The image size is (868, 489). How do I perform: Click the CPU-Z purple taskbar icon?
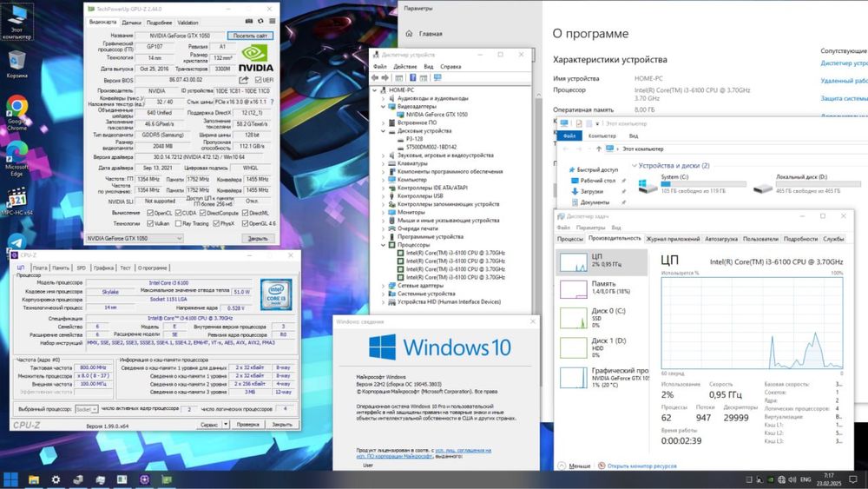pos(144,479)
